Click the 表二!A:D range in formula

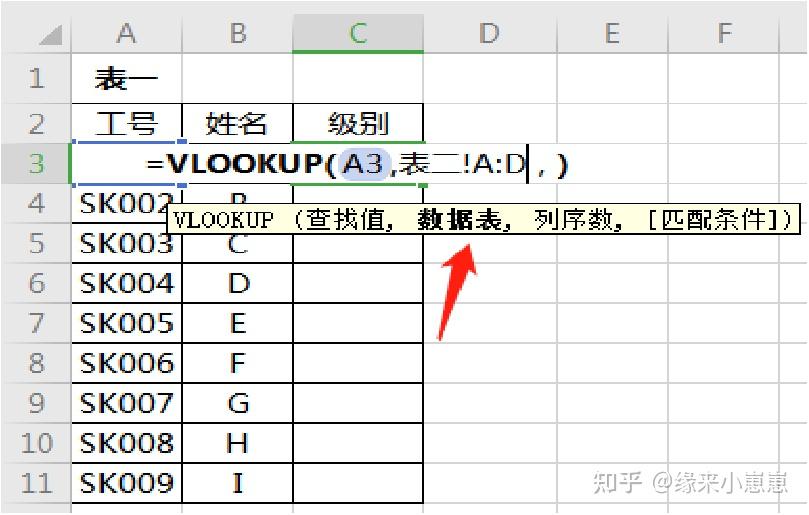[462, 164]
